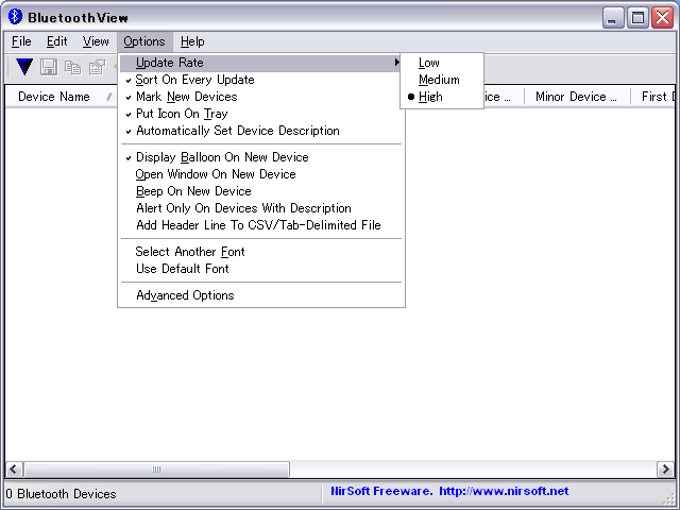The width and height of the screenshot is (680, 510).
Task: Expand the Update Rate submenu
Action: (262, 63)
